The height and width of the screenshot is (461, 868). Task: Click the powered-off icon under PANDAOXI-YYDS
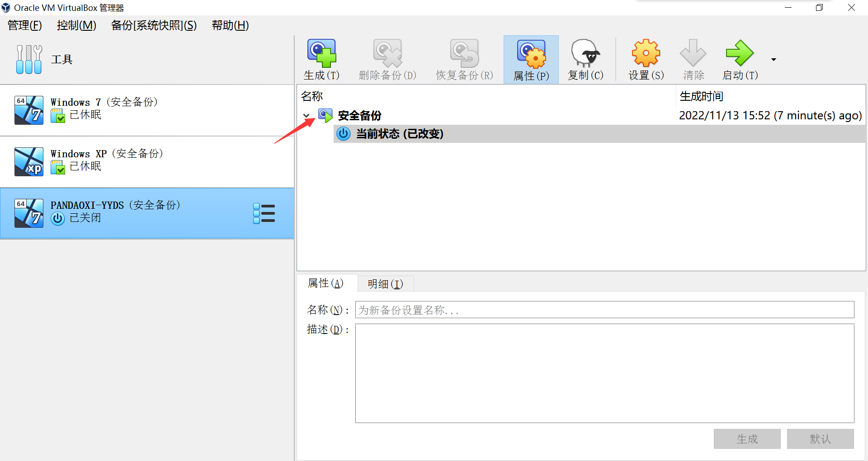(x=58, y=219)
